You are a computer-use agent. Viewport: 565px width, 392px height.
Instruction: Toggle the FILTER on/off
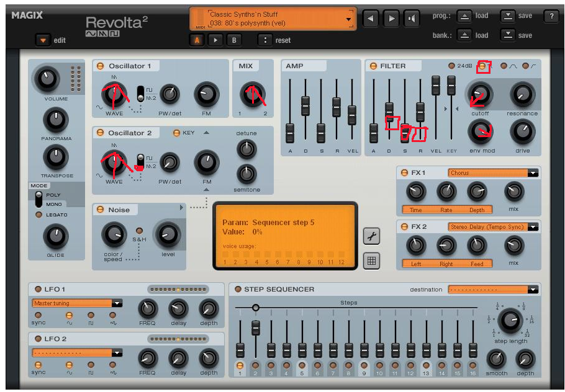point(373,66)
